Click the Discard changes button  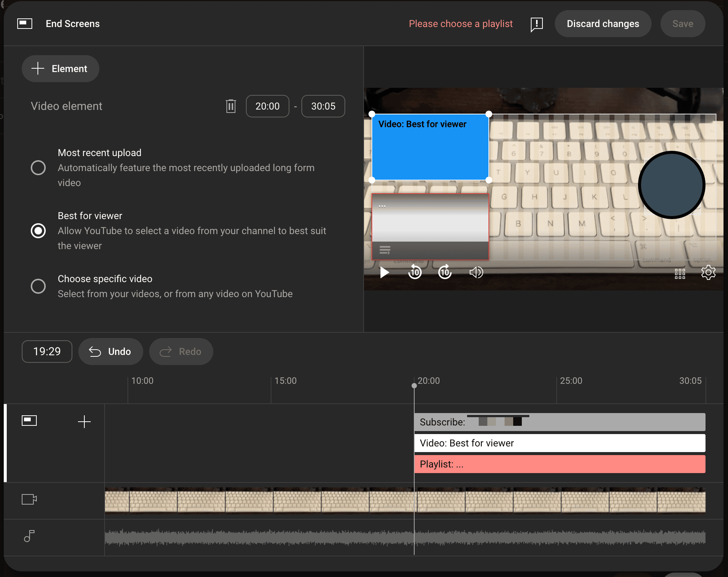[x=603, y=24]
